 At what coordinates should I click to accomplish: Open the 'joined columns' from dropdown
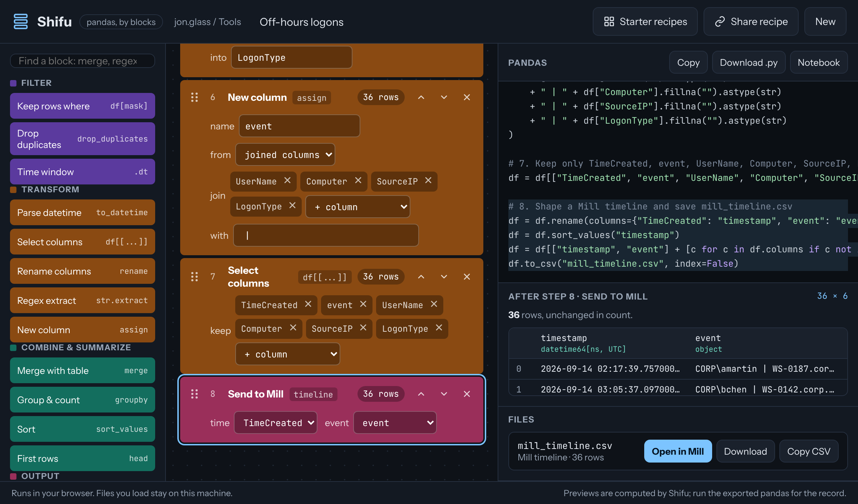(x=285, y=155)
